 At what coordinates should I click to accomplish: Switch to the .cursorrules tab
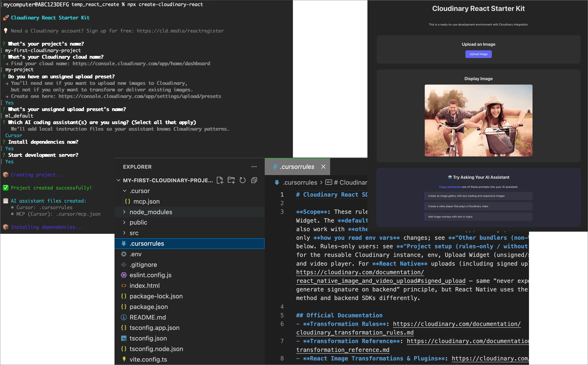pos(297,167)
